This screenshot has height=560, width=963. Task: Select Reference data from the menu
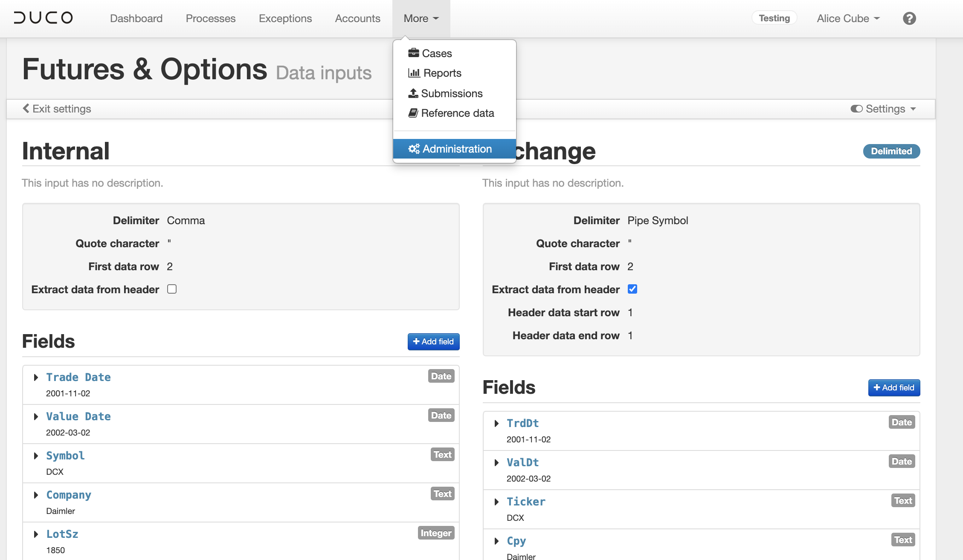point(454,113)
